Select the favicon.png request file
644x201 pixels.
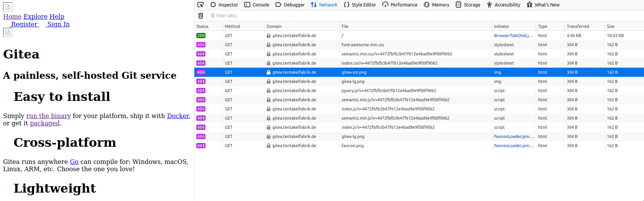pyautogui.click(x=353, y=146)
